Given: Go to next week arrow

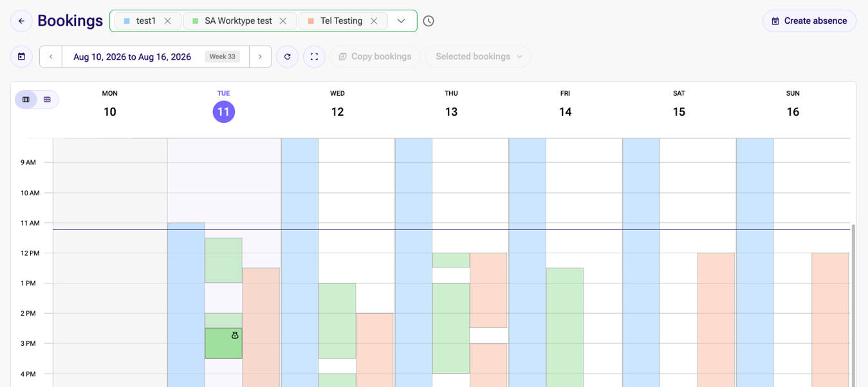Looking at the screenshot, I should pos(260,57).
